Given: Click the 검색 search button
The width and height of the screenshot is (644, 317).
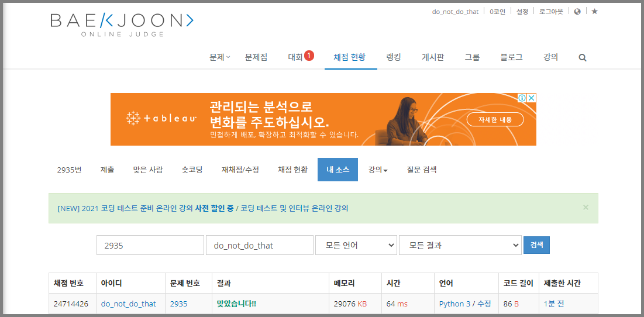Looking at the screenshot, I should [536, 245].
